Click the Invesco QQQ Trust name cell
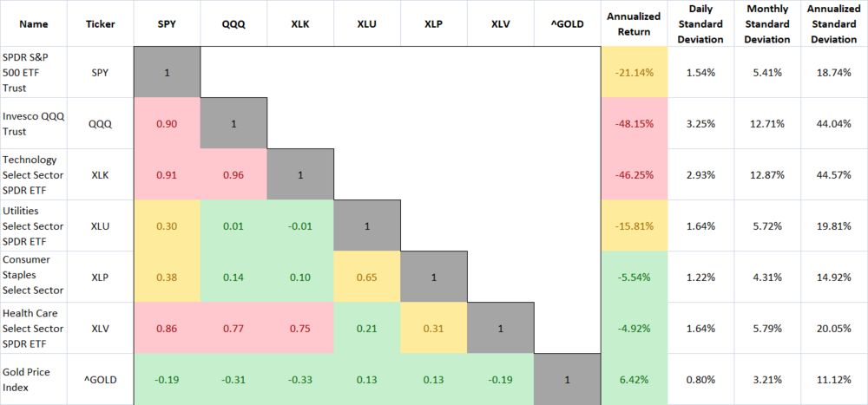The height and width of the screenshot is (405, 868). coord(32,124)
